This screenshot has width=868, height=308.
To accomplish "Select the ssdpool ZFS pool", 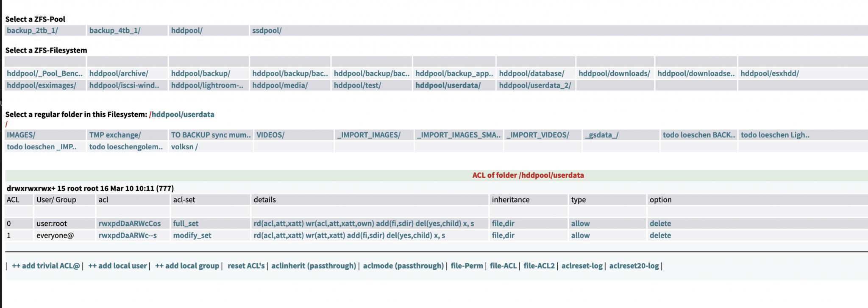I will click(267, 31).
